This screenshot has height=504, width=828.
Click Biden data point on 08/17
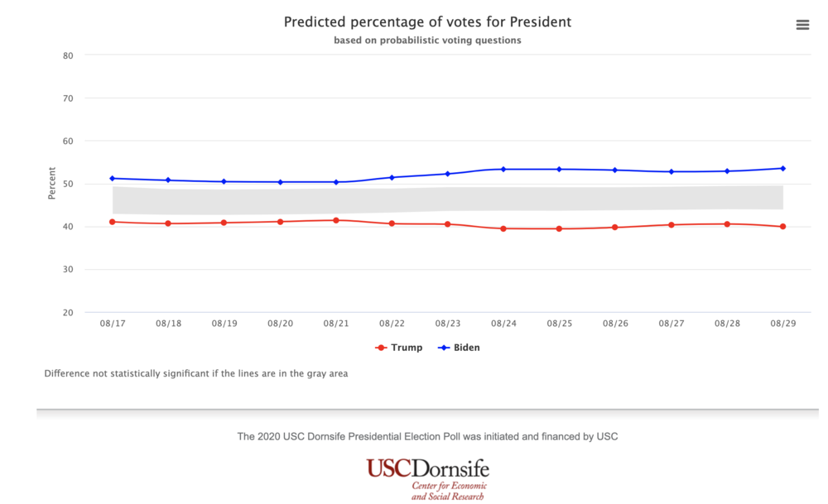coord(113,178)
